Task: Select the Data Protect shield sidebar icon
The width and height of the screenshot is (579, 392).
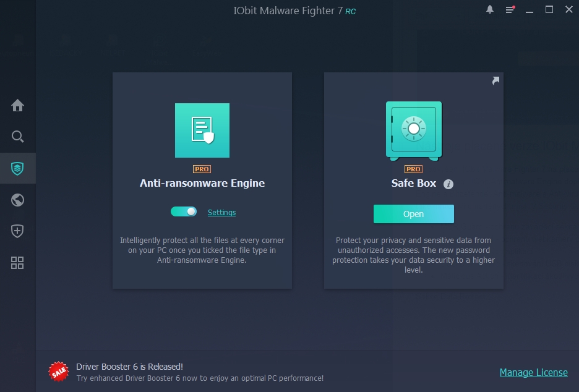Action: 17,168
